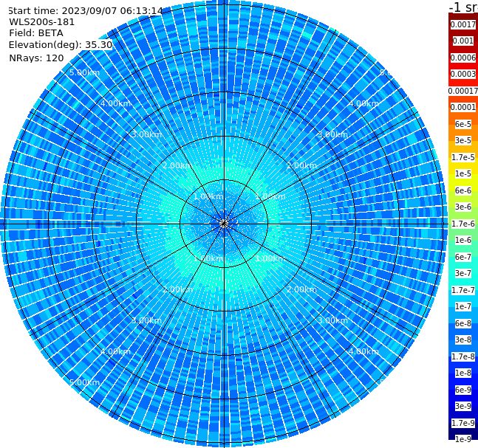The width and height of the screenshot is (478, 448).
Task: Select the WLS200s-181 instrument label
Action: coord(41,22)
